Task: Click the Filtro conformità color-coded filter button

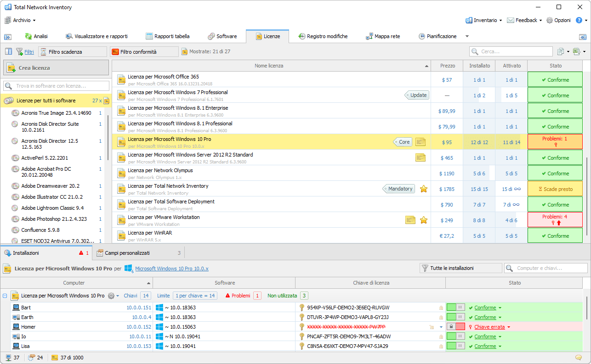Action: [x=143, y=52]
